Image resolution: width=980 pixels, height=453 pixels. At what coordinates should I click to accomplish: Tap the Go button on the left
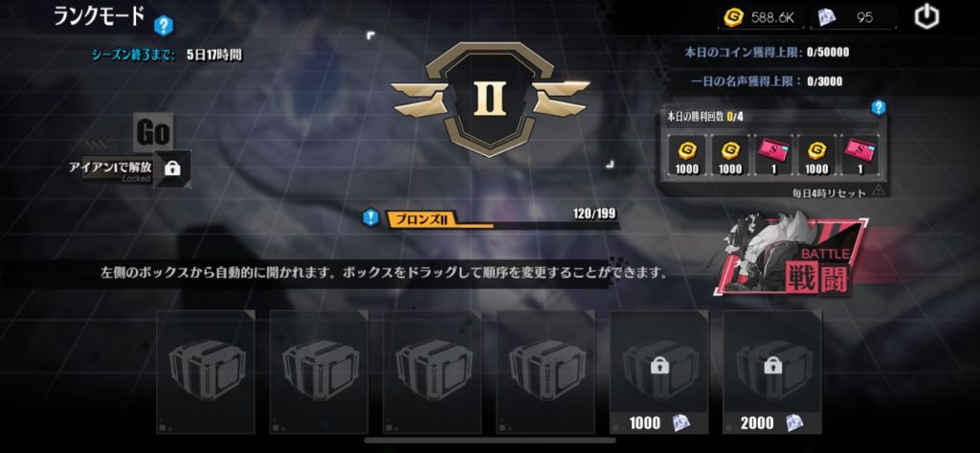click(x=154, y=133)
